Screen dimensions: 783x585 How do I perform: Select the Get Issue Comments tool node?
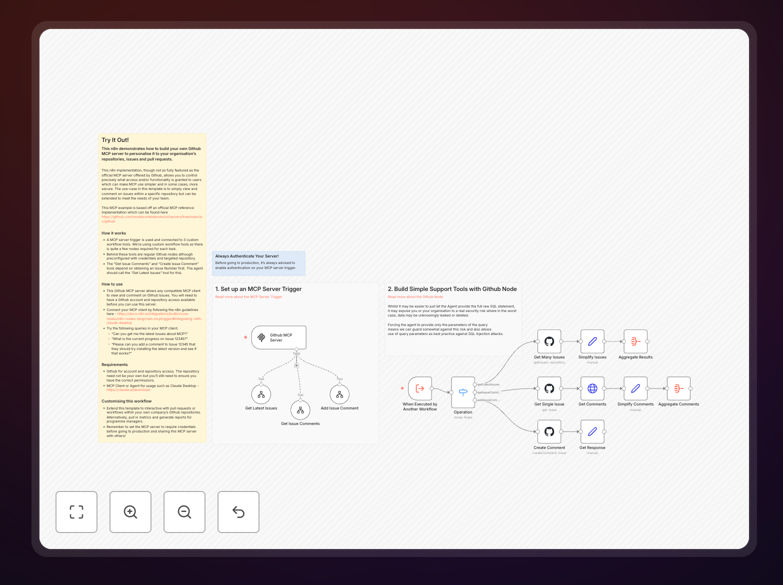[x=300, y=410]
